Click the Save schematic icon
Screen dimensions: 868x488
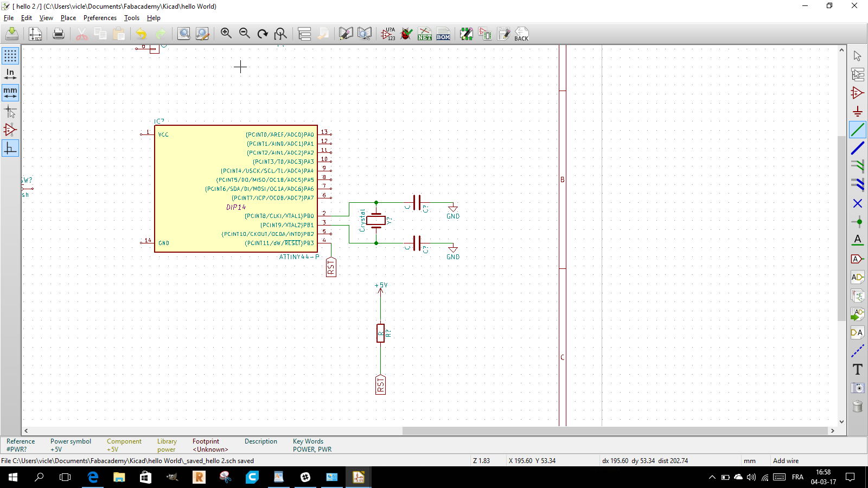pos(12,34)
